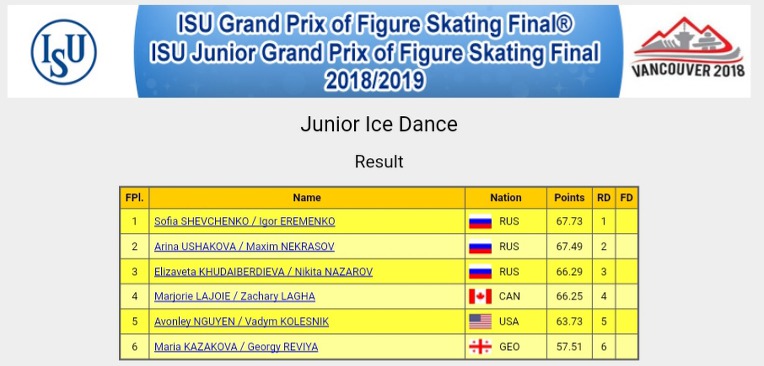Screen dimensions: 764x366
Task: Open Sofia SHEVCHENKO / Igor EREMENKO link
Action: 245,222
